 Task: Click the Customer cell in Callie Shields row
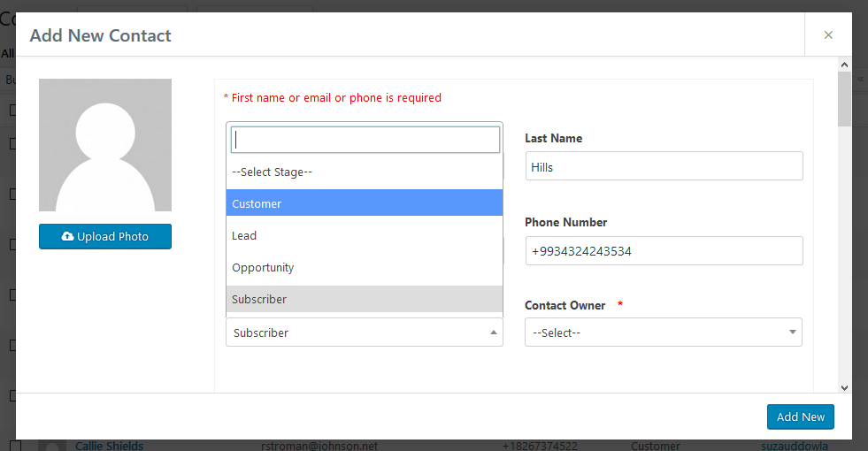[x=656, y=446]
